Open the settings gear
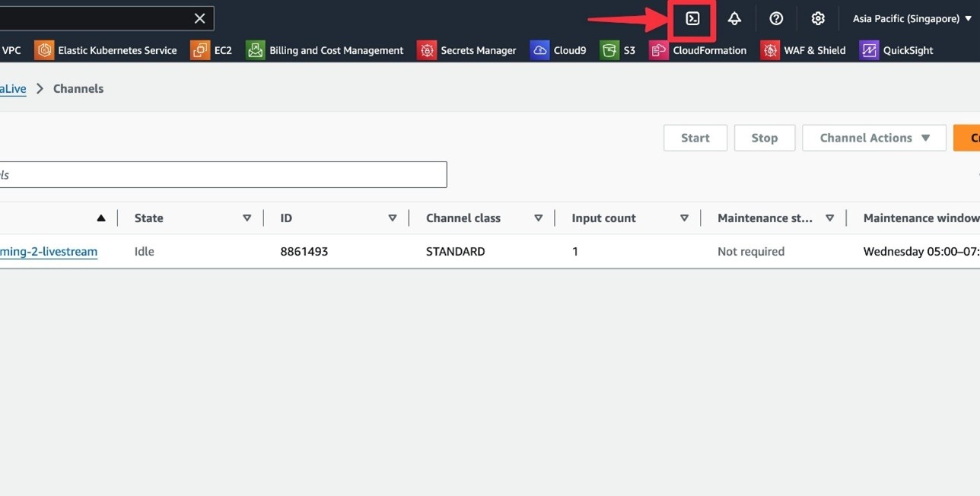Screen dimensions: 980x496 click(818, 19)
